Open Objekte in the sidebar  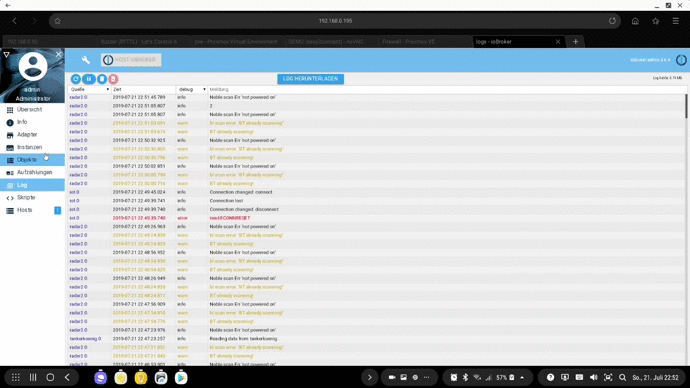[x=32, y=160]
